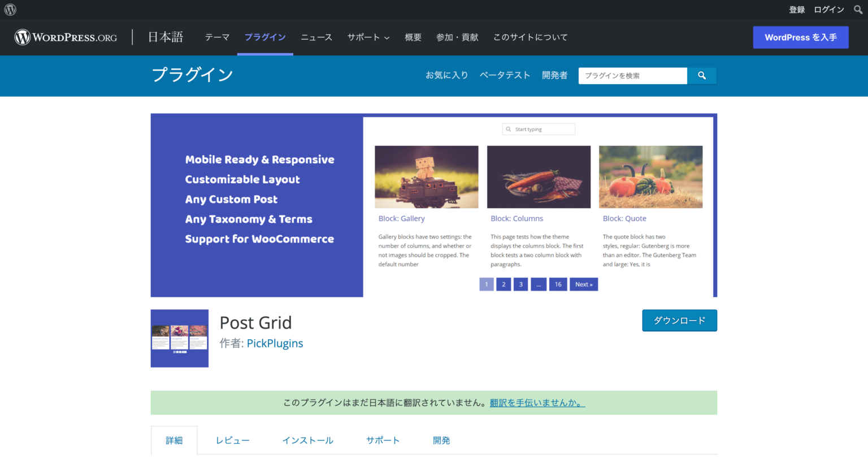Click ログイン at the top right
Viewport: 868px width, 476px height.
(828, 9)
